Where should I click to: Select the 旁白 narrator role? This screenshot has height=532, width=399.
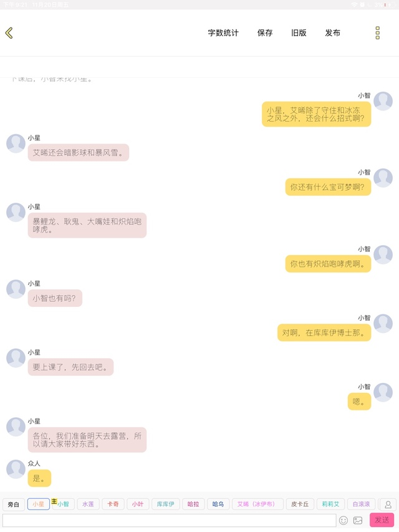click(x=13, y=504)
